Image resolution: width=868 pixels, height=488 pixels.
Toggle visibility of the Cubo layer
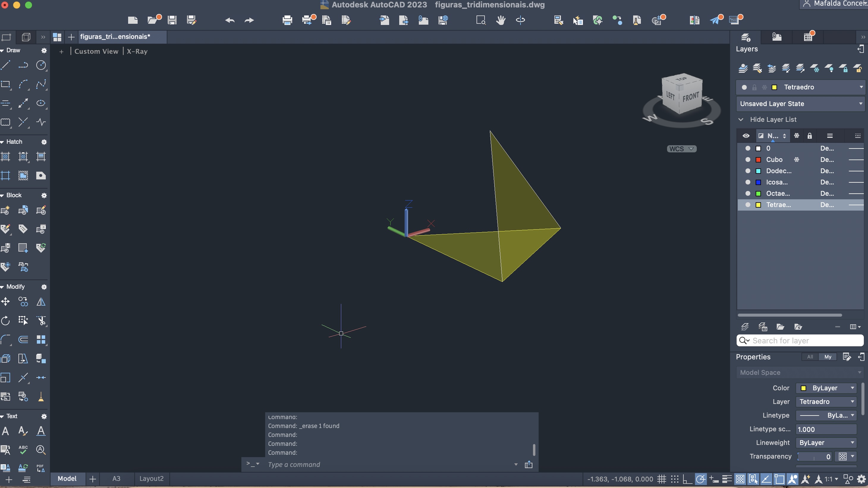(x=748, y=159)
